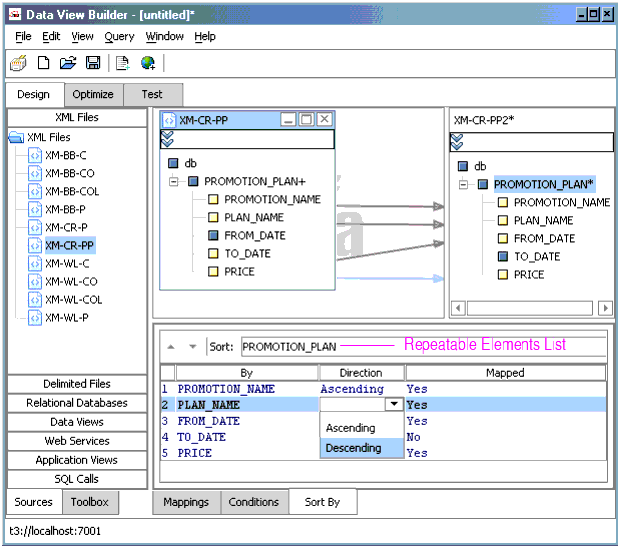The image size is (620, 547).
Task: Click the file icon beside XM-CR-P
Action: 35,227
